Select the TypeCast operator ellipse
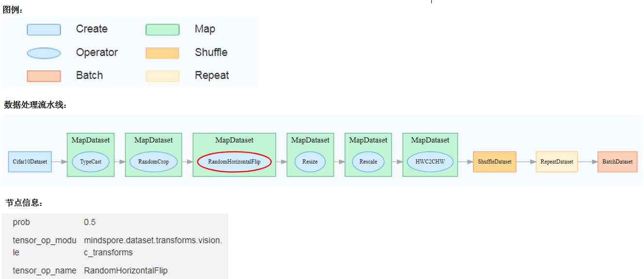644x279 pixels. [x=91, y=162]
